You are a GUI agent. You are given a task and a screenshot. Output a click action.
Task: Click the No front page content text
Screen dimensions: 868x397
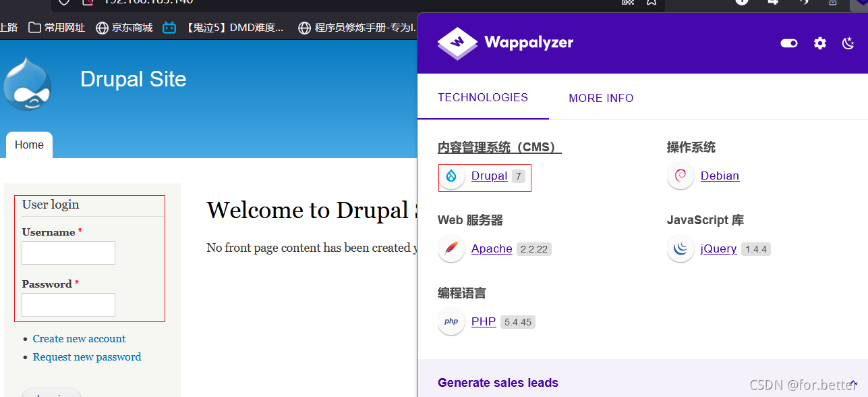312,248
